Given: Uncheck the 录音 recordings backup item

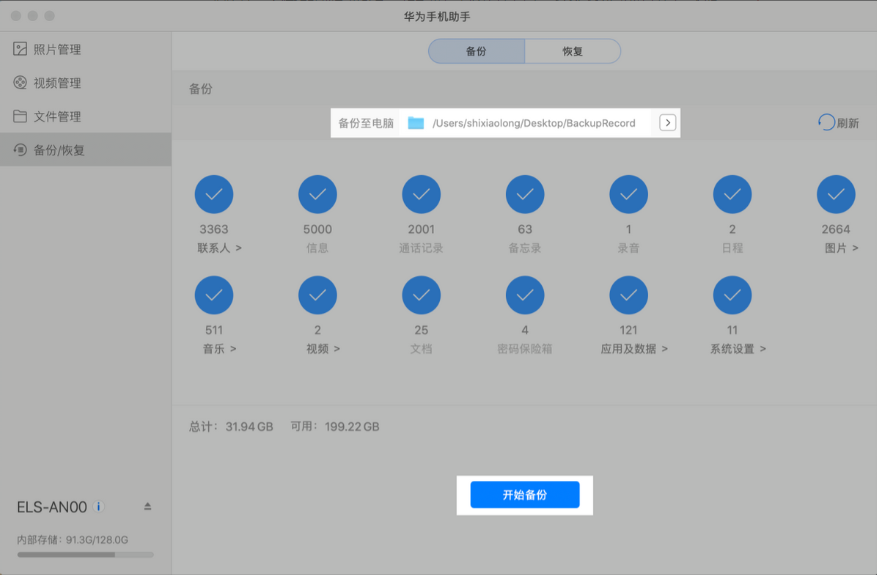Looking at the screenshot, I should 629,194.
